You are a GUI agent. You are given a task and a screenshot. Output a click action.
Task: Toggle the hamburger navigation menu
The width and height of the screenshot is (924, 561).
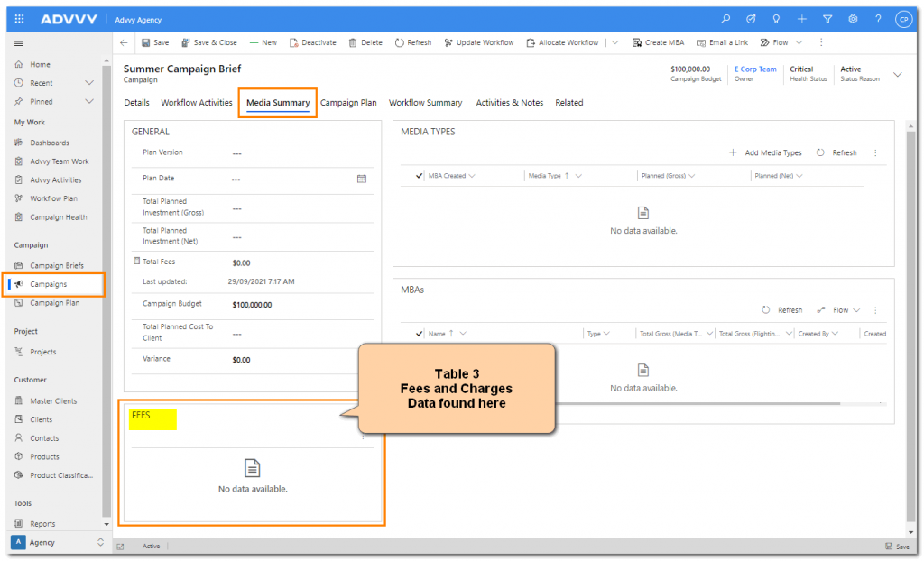pos(19,43)
